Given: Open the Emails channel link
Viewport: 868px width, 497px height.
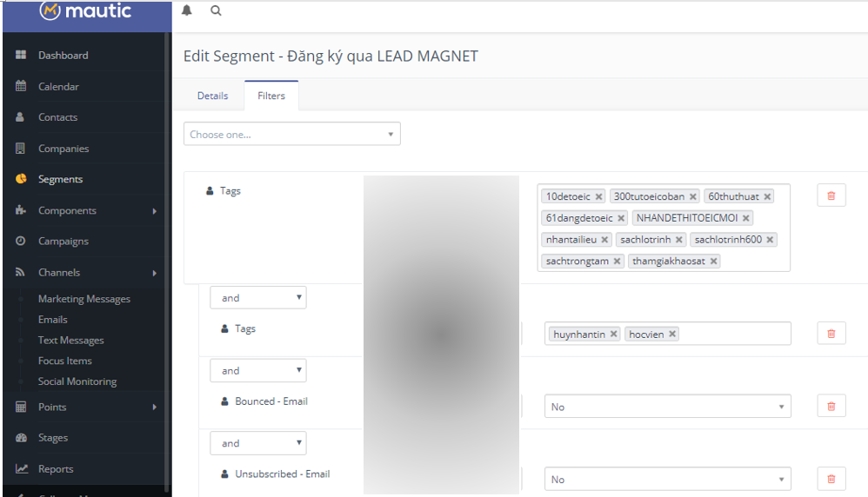Looking at the screenshot, I should pyautogui.click(x=53, y=320).
